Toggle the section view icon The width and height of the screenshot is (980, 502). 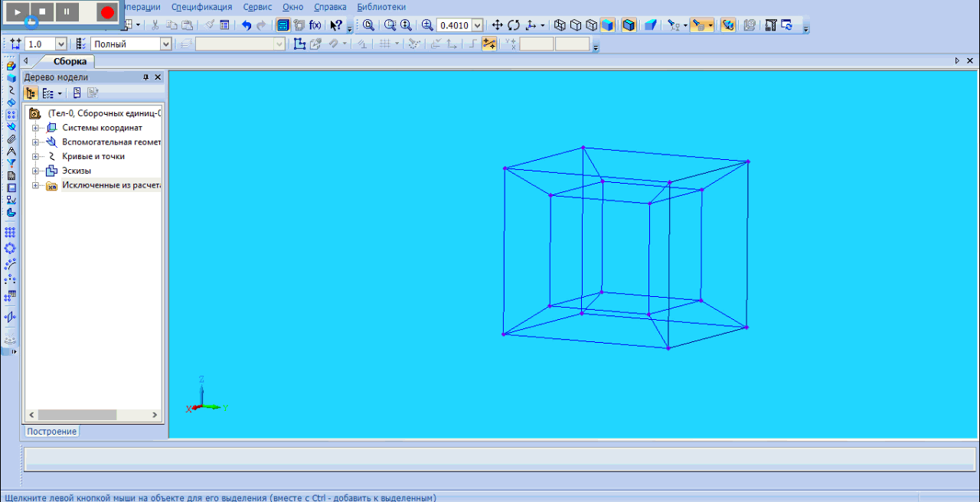click(x=729, y=25)
